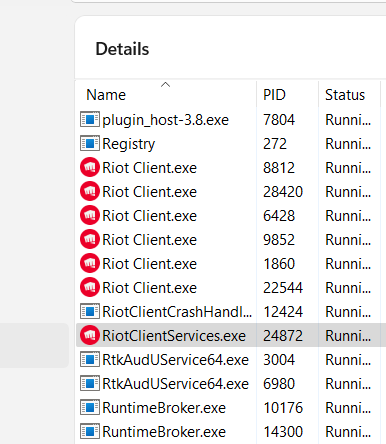Click PID value 272
The height and width of the screenshot is (444, 386).
[275, 144]
